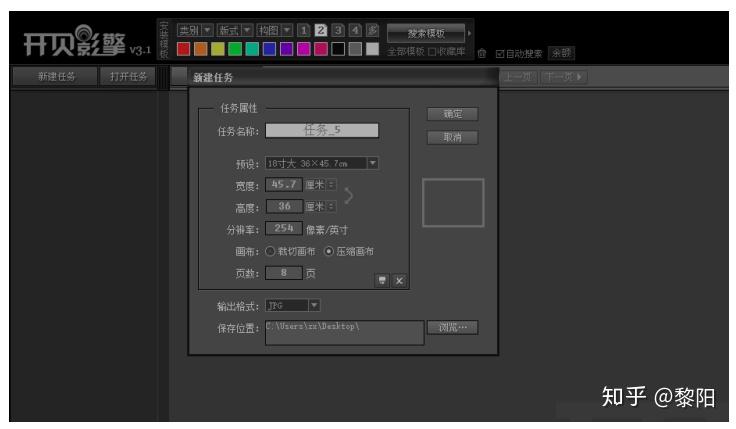Click the 余额 button
The width and height of the screenshot is (736, 429).
click(x=561, y=54)
